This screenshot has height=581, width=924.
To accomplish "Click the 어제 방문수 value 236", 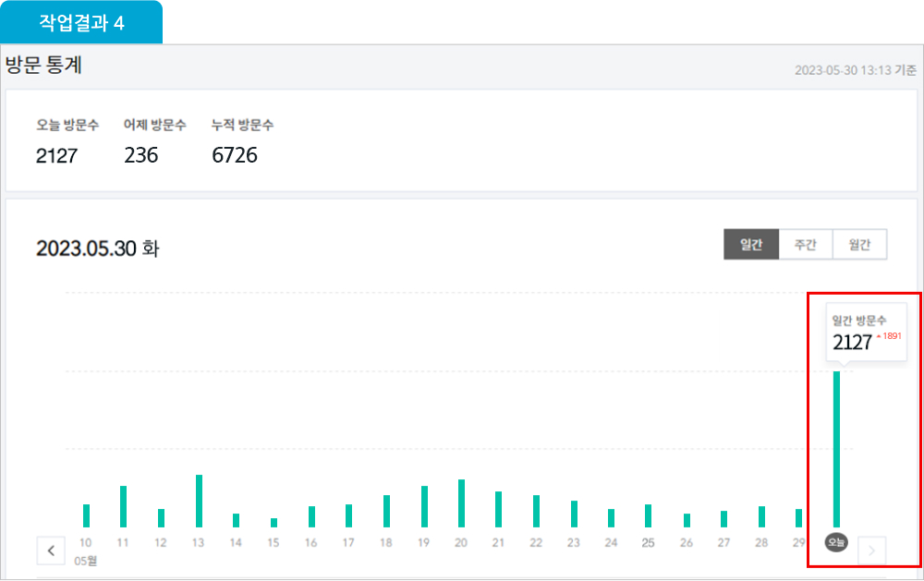I will pyautogui.click(x=141, y=155).
